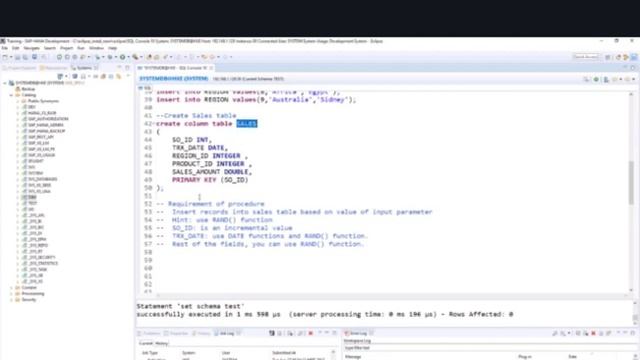The width and height of the screenshot is (640, 360).
Task: Click the green execute icon in SQL console
Action: (596, 79)
